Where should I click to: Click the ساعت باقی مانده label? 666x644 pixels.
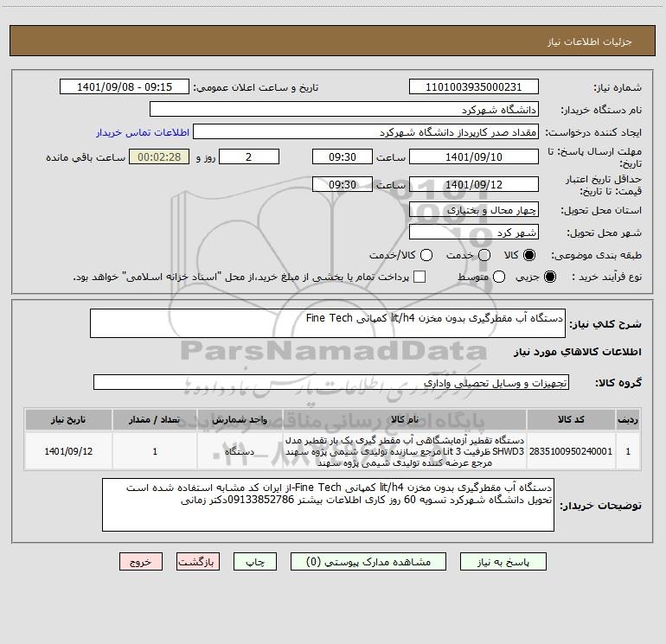tap(86, 157)
